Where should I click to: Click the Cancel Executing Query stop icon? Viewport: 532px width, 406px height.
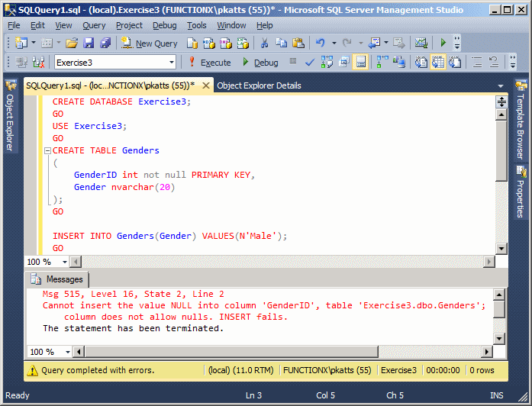click(293, 61)
